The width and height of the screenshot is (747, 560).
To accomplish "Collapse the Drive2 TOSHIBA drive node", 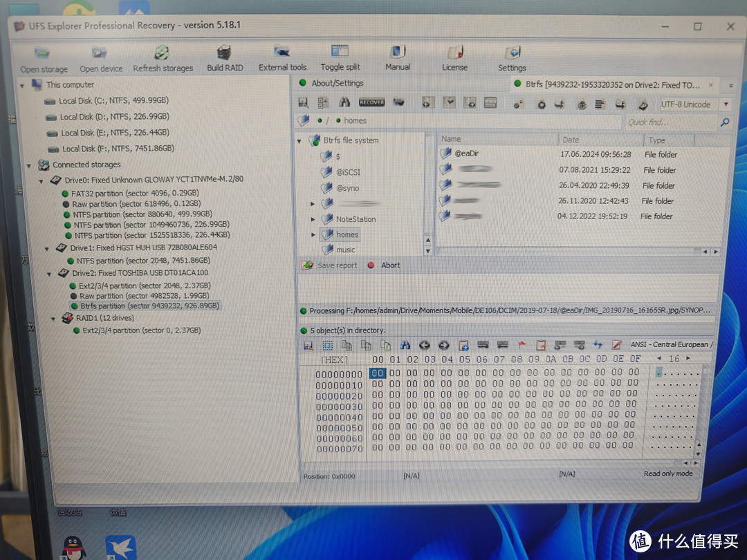I will [x=49, y=273].
